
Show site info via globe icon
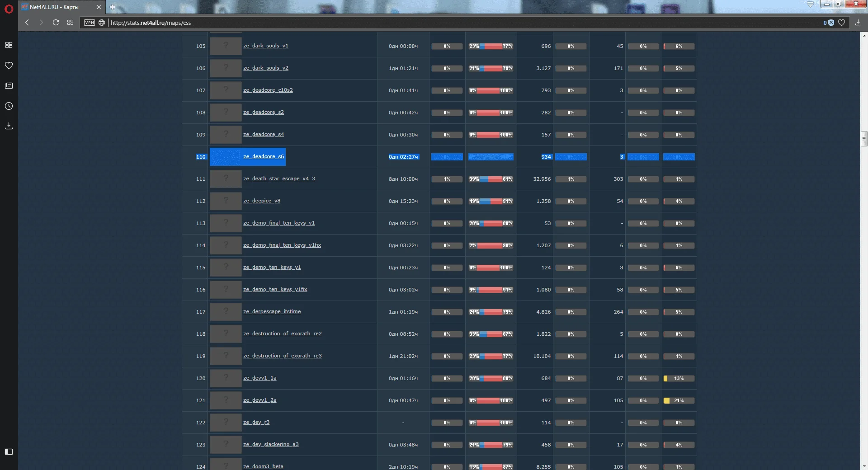click(102, 23)
